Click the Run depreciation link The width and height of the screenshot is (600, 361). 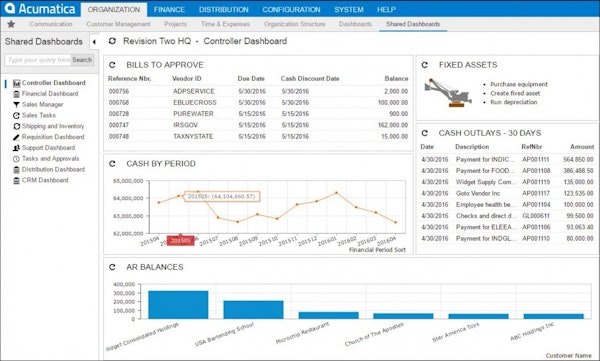514,102
